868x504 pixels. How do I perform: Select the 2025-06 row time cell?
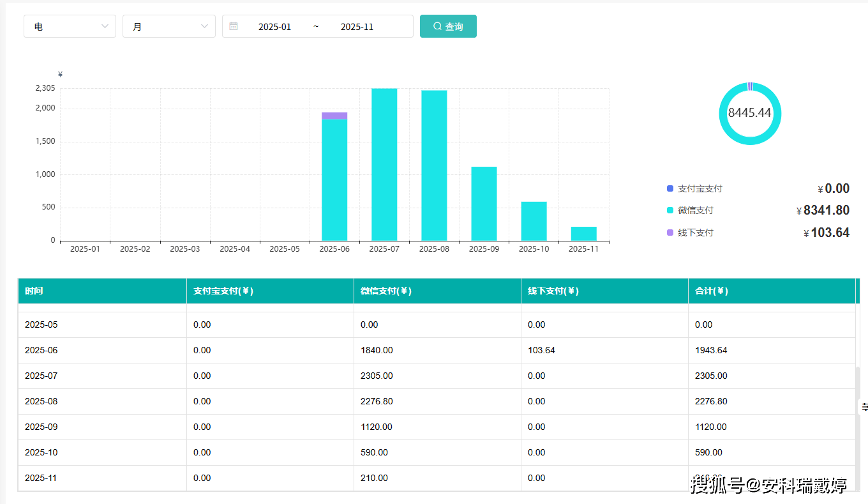[102, 350]
